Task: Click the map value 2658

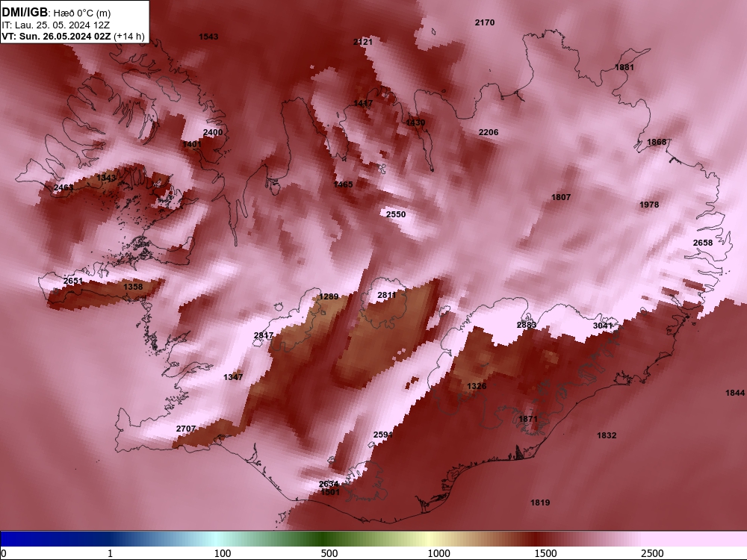Action: (x=703, y=243)
